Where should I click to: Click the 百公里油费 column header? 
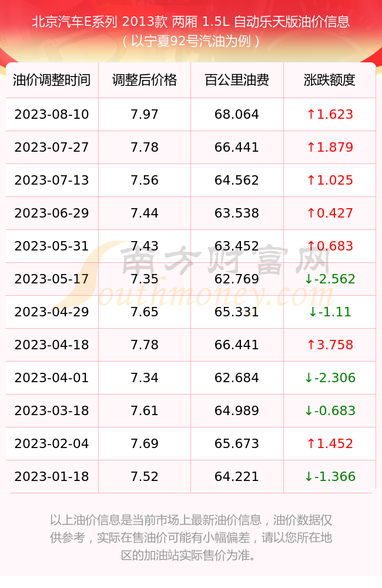click(237, 80)
